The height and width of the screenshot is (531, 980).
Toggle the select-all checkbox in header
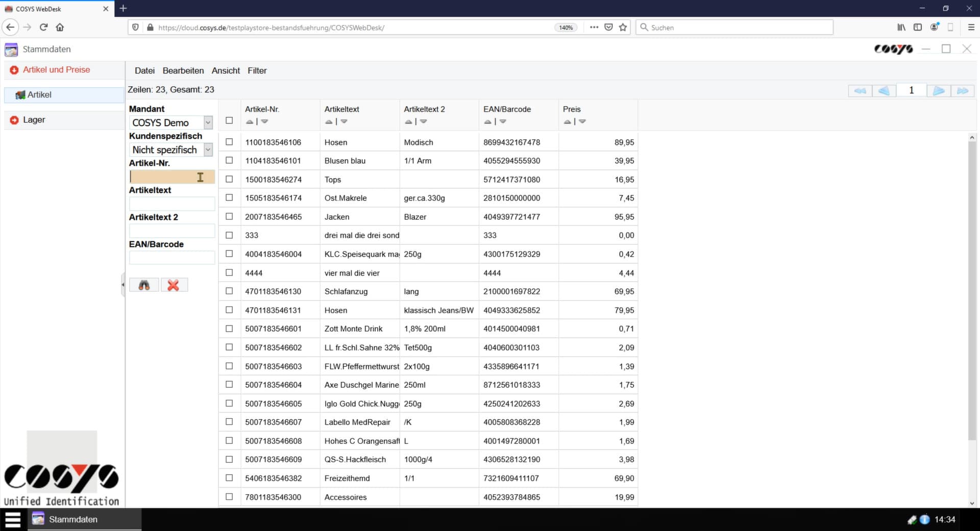click(x=229, y=120)
